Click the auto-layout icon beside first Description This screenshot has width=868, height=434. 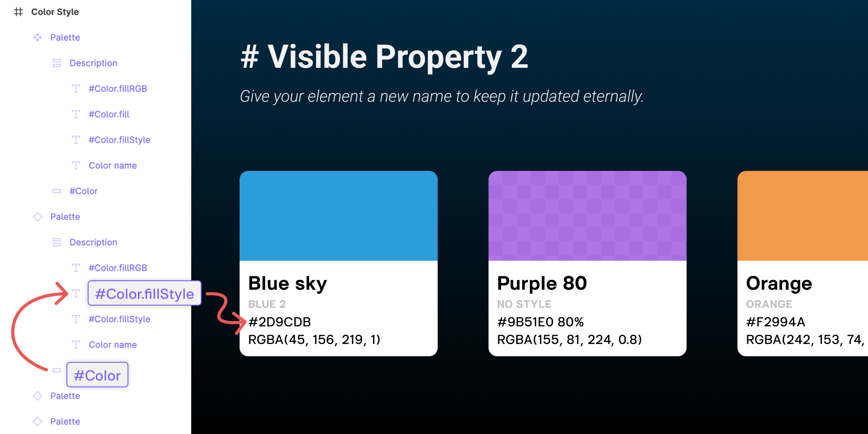(57, 63)
